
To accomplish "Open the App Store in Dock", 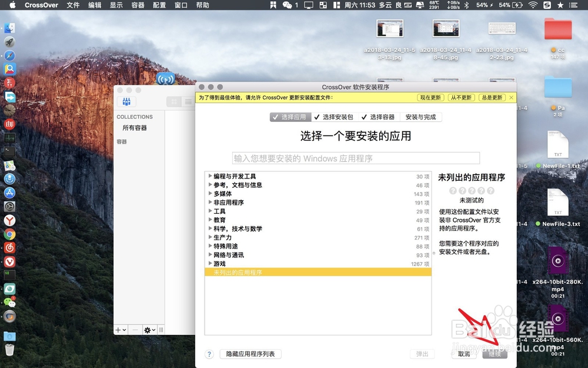I will tap(10, 193).
